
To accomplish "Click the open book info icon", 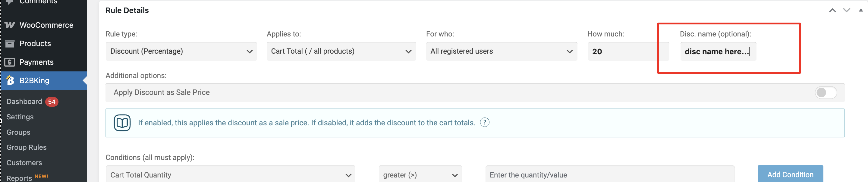I will [122, 123].
